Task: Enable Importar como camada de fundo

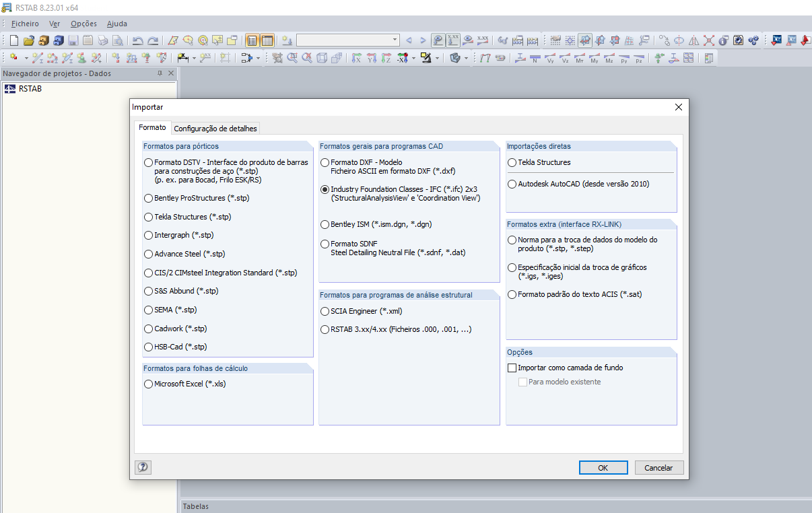Action: 512,368
